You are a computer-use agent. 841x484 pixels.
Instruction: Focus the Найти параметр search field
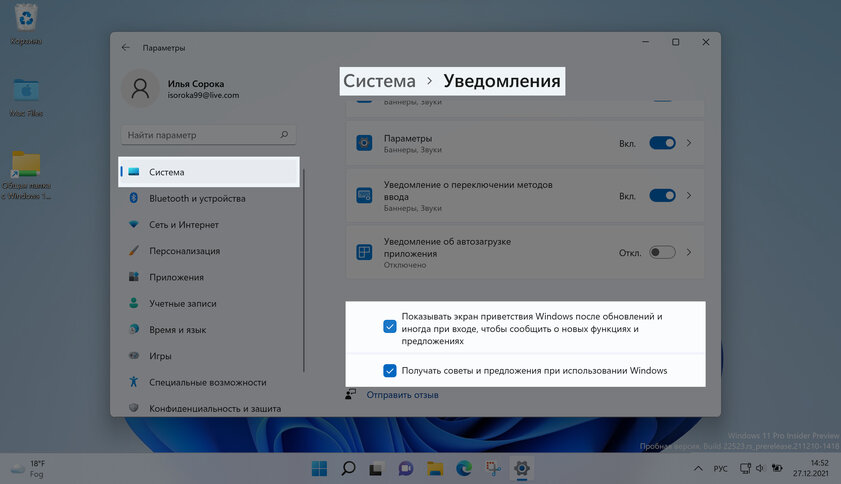click(x=208, y=135)
